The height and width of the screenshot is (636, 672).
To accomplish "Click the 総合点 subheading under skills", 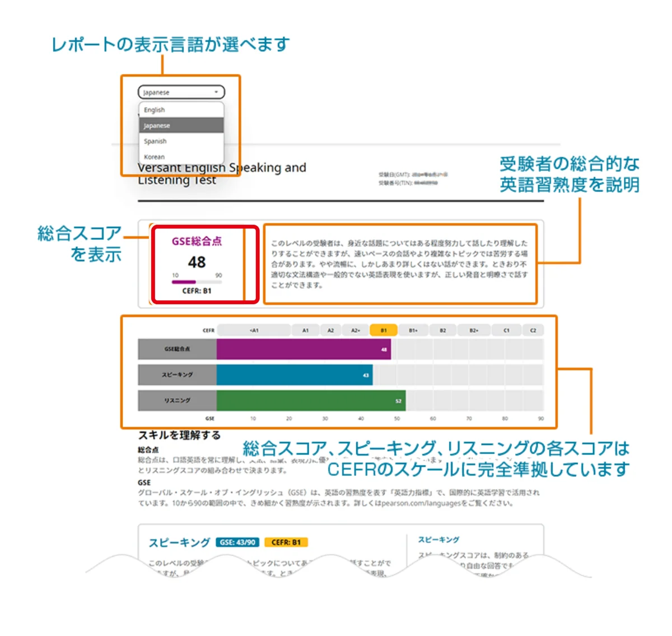I will (x=148, y=450).
